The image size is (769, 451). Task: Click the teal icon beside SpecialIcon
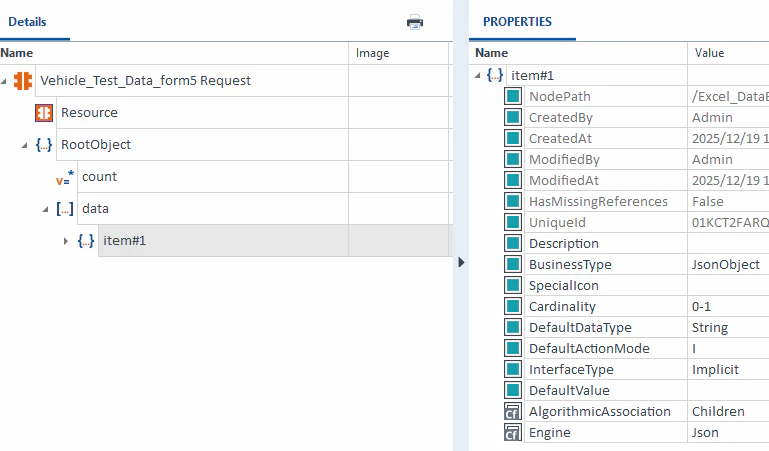pos(513,285)
